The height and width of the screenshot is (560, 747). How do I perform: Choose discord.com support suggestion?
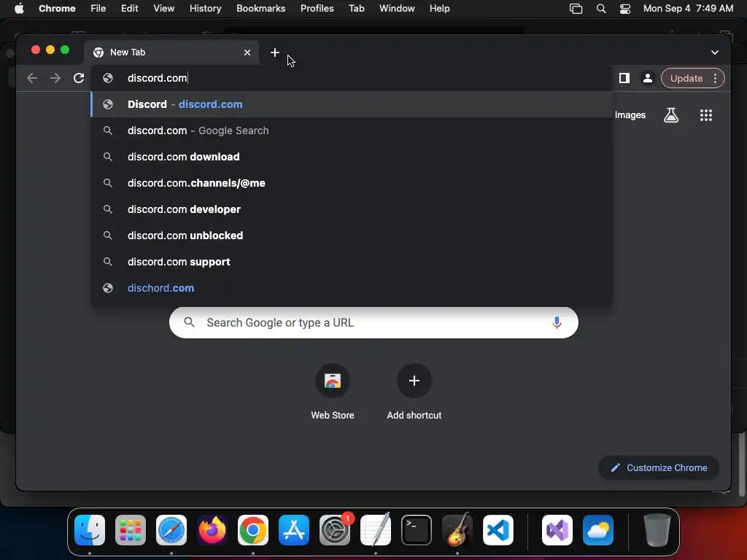(352, 262)
